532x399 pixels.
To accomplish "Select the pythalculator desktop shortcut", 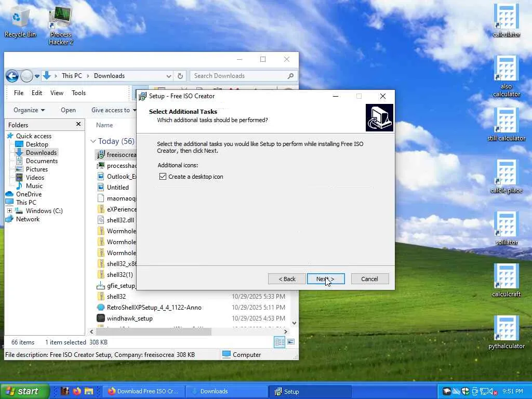I will [x=506, y=332].
